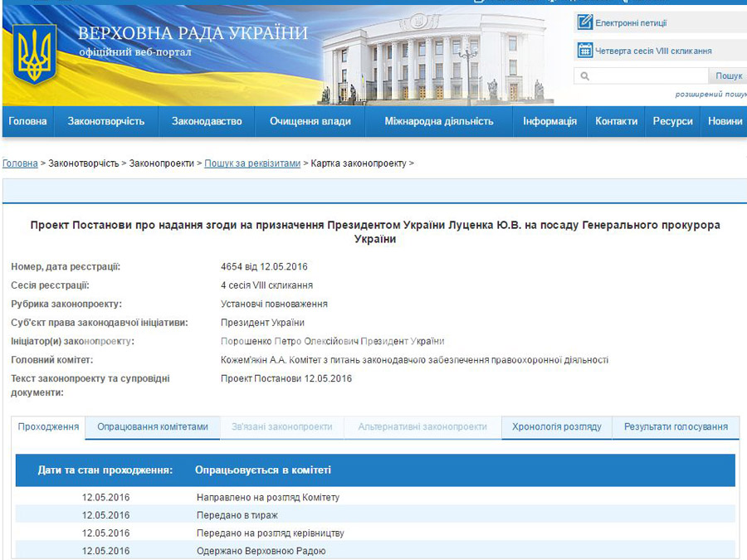Go to Контакти in the navigation bar
The image size is (747, 560).
[616, 121]
